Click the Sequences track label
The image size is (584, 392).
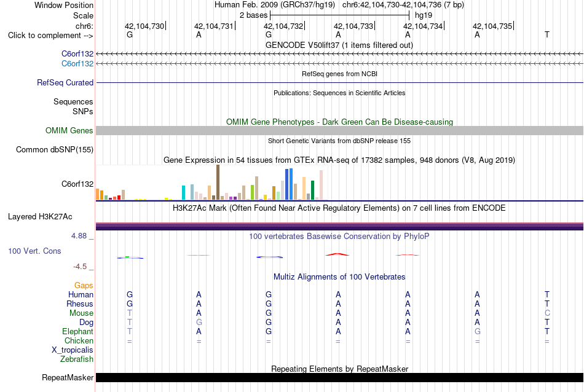[x=73, y=101]
